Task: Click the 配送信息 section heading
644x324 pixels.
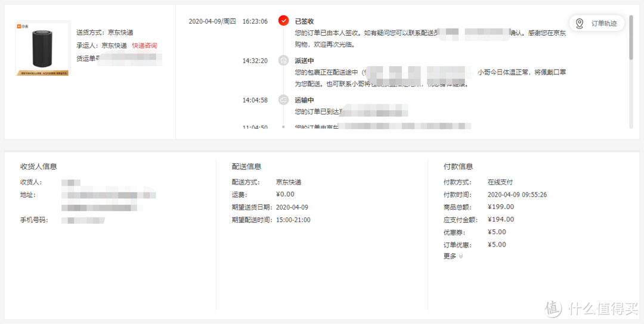Action: (x=246, y=167)
